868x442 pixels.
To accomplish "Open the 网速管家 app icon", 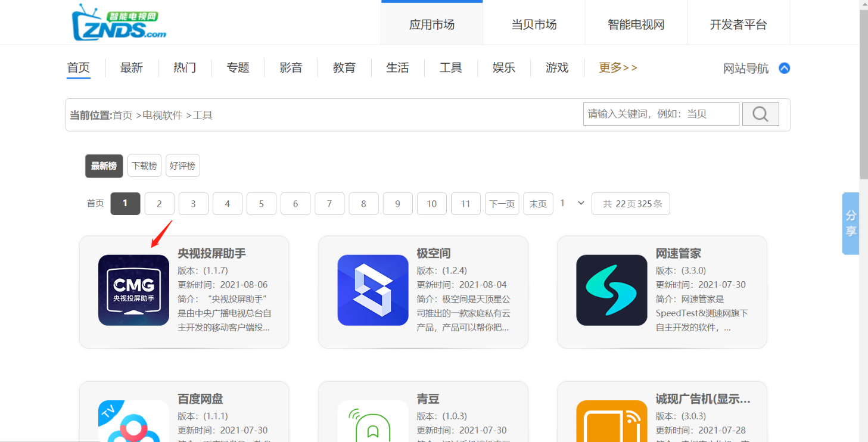I will [x=612, y=290].
